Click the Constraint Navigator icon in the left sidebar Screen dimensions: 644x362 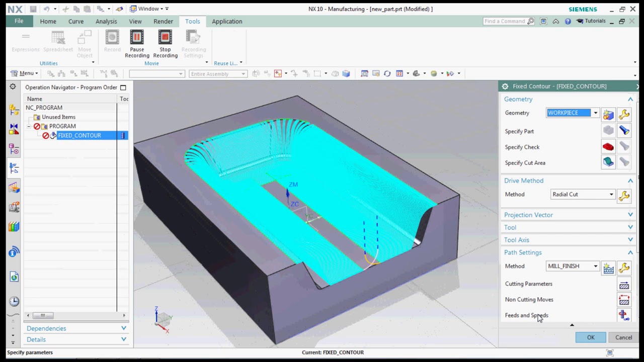(14, 129)
